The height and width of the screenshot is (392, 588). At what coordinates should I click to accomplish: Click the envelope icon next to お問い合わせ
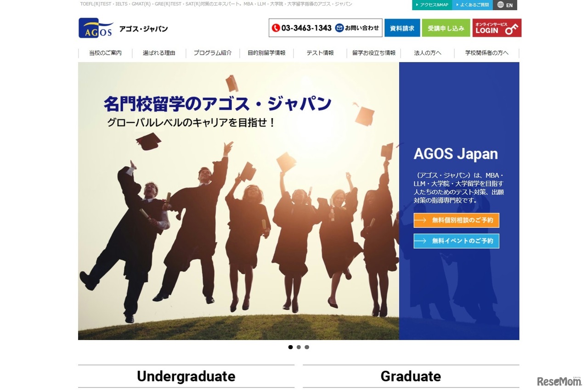point(339,27)
